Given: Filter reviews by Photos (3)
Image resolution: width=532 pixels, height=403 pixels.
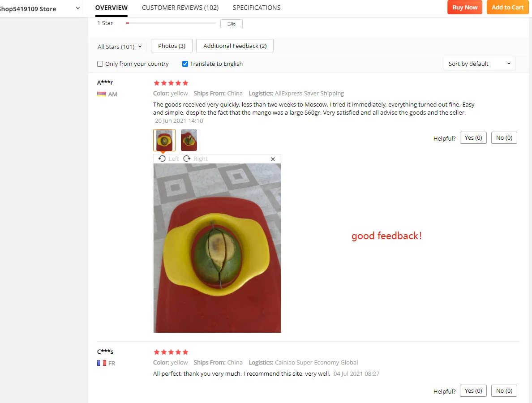Looking at the screenshot, I should coord(172,46).
